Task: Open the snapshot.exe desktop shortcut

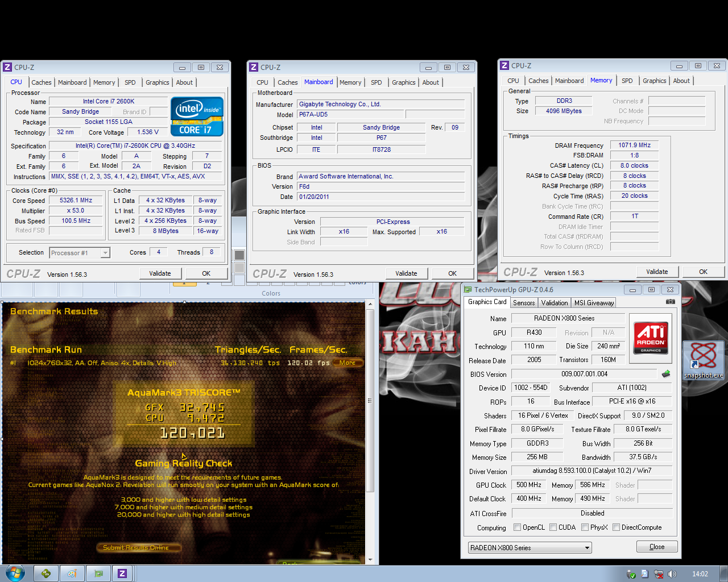Action: (704, 360)
